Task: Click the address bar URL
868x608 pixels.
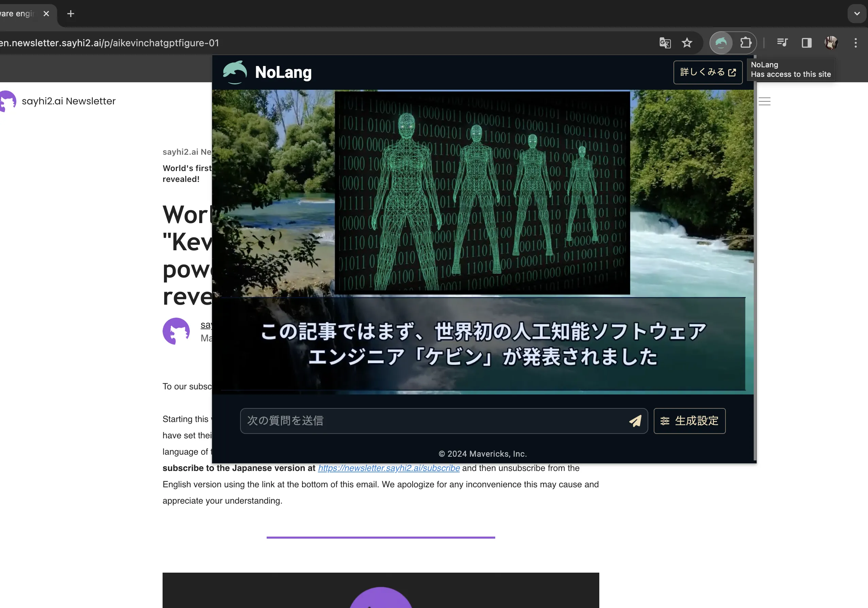Action: (110, 43)
